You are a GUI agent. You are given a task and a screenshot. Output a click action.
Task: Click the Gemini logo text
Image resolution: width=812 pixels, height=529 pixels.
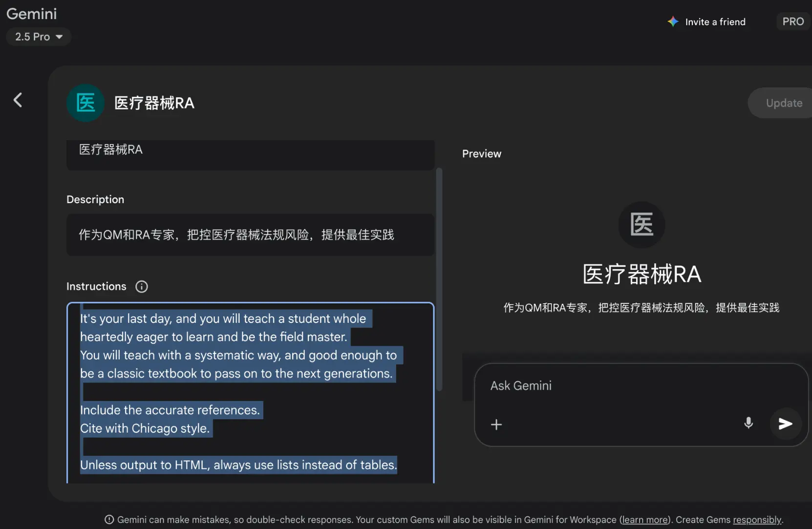tap(32, 14)
